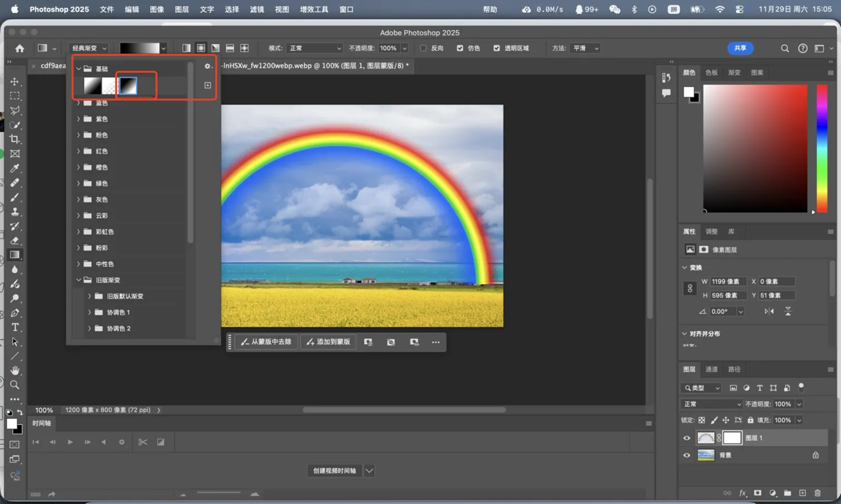Screen dimensions: 841x504
Task: Click the 共享 button
Action: click(740, 48)
